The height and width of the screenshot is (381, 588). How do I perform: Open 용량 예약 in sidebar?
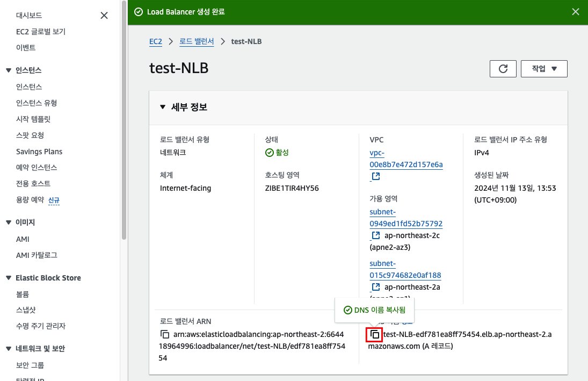pos(30,200)
